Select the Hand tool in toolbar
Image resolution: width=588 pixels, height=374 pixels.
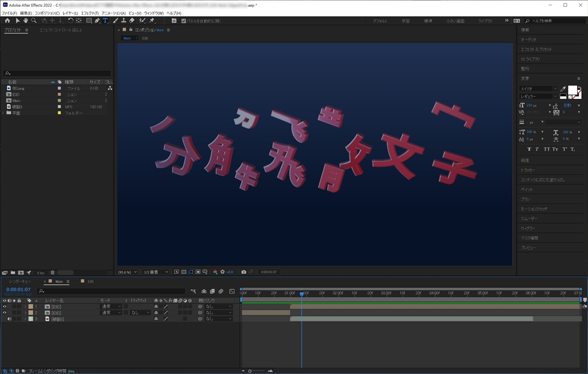point(25,21)
